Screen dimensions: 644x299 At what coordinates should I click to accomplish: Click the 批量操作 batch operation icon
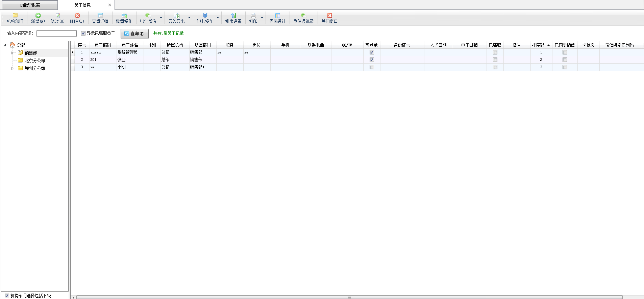click(124, 16)
